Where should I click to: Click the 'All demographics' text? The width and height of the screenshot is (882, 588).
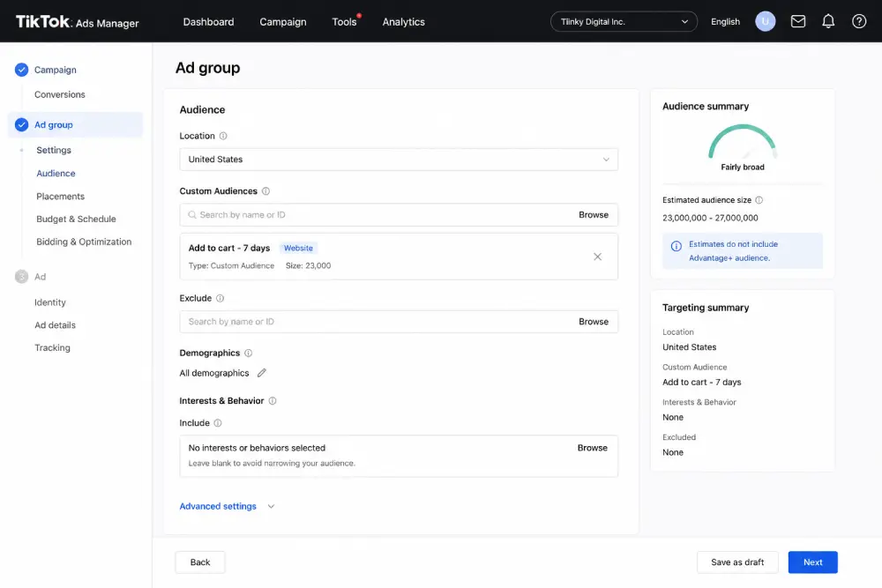213,373
